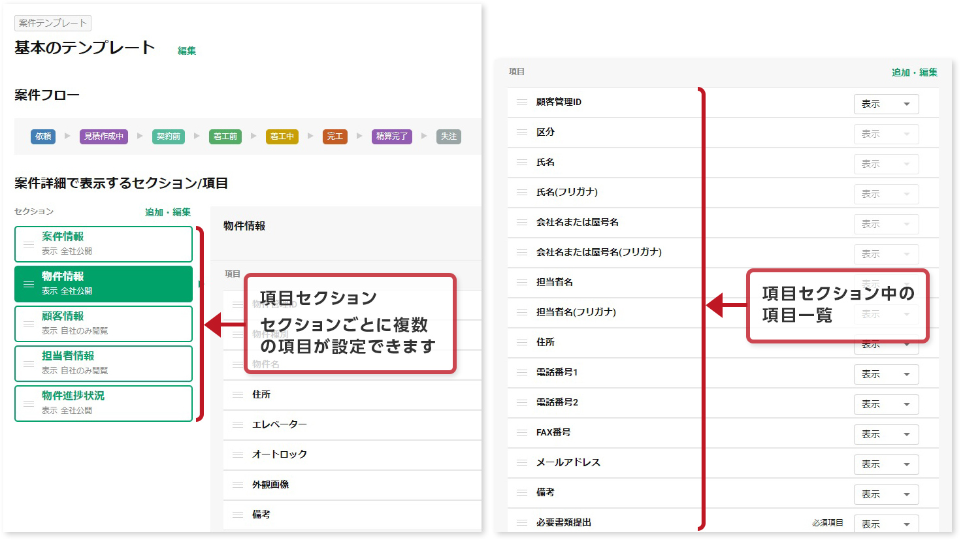Click the drag handle icon beside 案件情報 section

25,244
